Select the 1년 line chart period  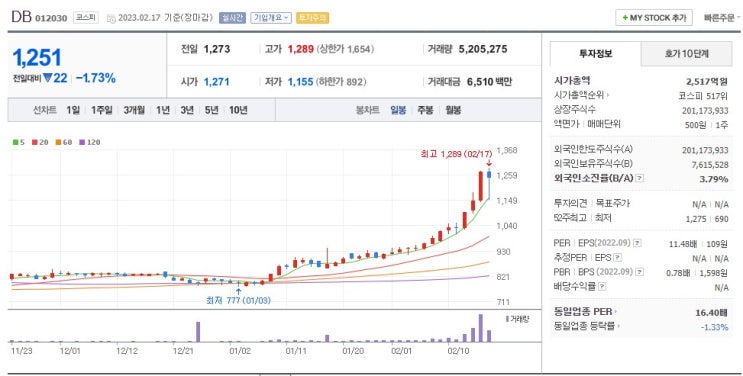(x=163, y=110)
